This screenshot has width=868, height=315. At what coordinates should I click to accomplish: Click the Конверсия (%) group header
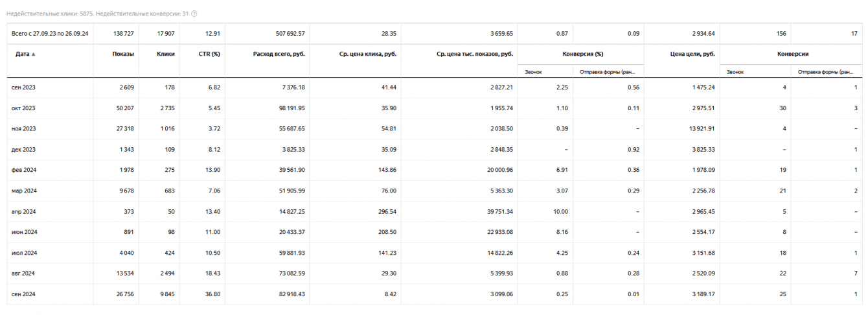coord(581,54)
